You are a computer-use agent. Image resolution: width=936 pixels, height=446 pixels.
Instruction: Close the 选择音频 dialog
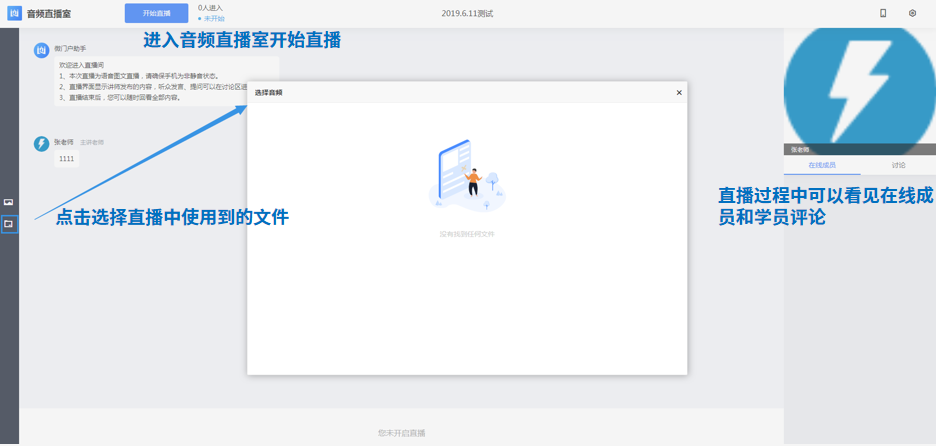[679, 93]
